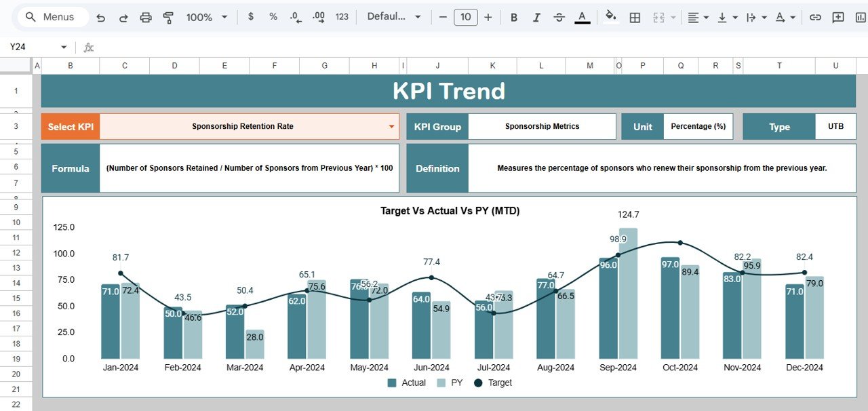Open the borders menu
The image size is (868, 411).
click(635, 17)
